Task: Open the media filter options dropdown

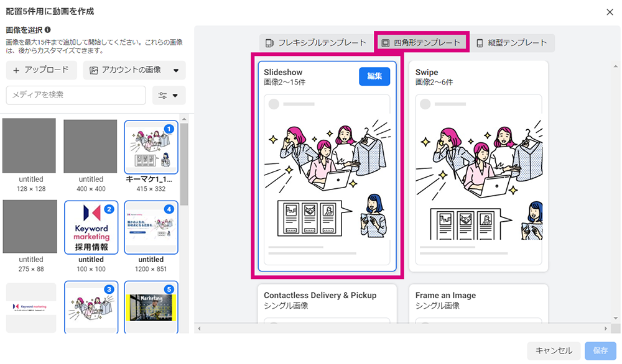Action: tap(169, 95)
